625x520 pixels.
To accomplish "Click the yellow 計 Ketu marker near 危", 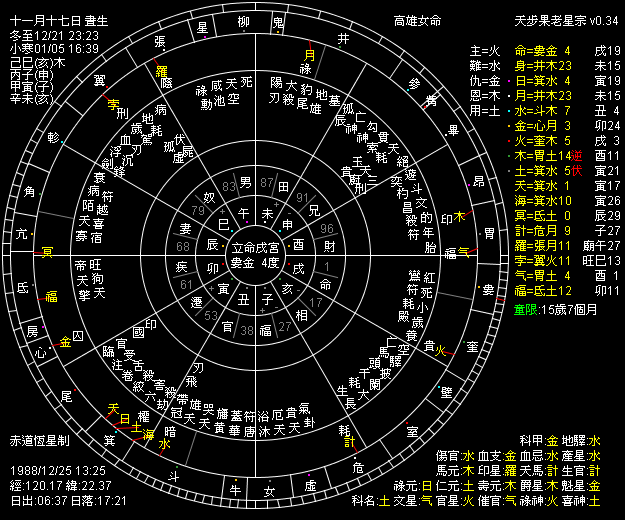I will tap(350, 439).
